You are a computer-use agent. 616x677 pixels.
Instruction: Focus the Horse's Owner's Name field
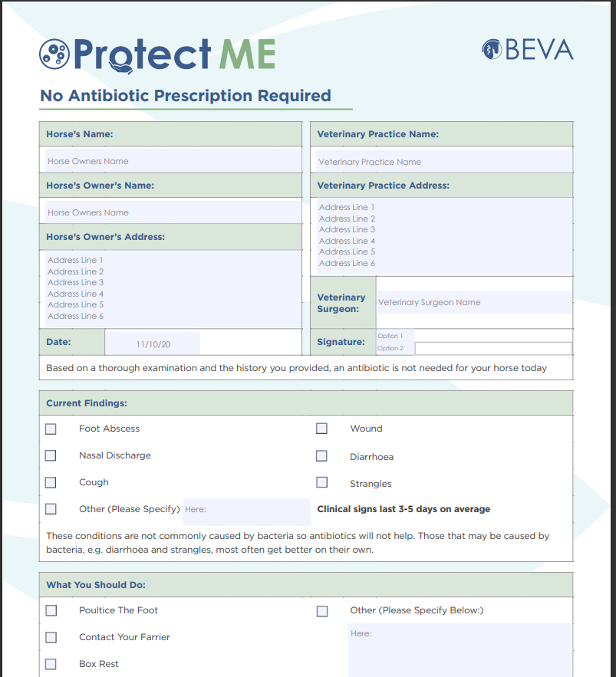(173, 212)
